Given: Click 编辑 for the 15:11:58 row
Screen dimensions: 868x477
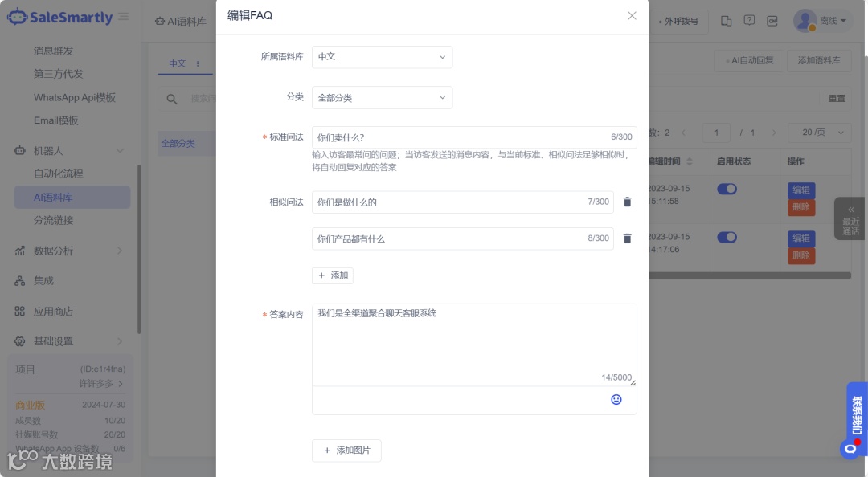Looking at the screenshot, I should [801, 190].
